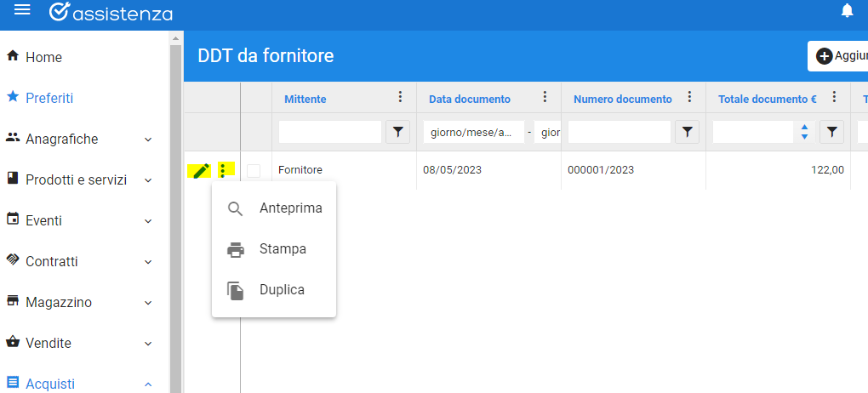
Task: Click the Aggiungi button
Action: tap(837, 56)
